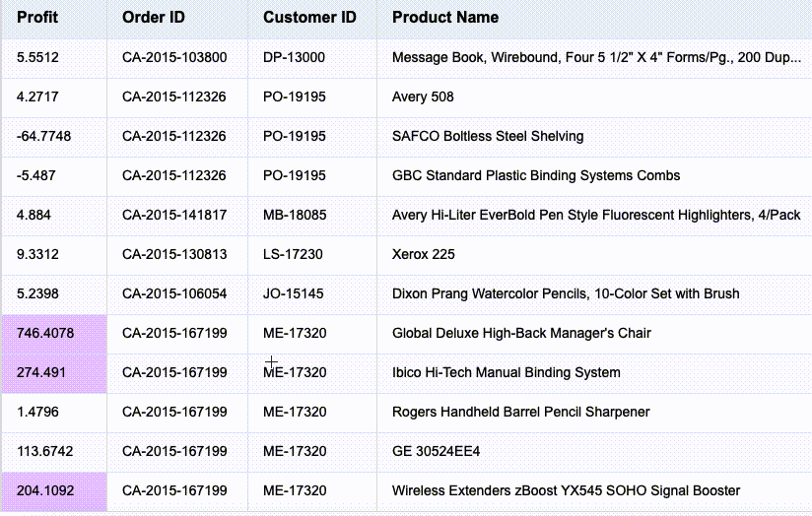The image size is (812, 516).
Task: Click the Profit column header
Action: click(x=37, y=18)
